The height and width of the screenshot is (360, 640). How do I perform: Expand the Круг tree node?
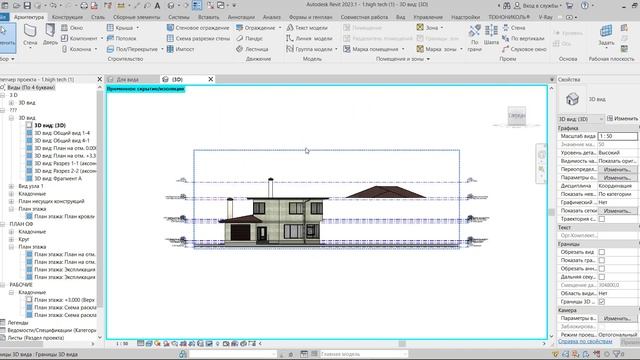click(x=11, y=239)
